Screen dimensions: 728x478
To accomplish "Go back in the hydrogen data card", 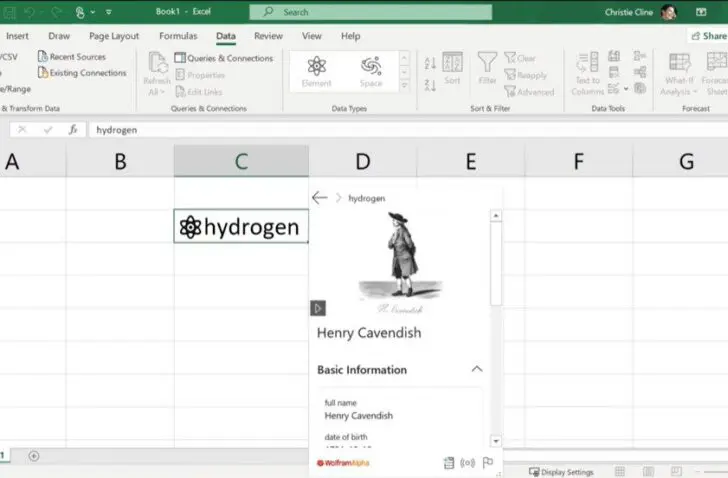I will tap(319, 198).
